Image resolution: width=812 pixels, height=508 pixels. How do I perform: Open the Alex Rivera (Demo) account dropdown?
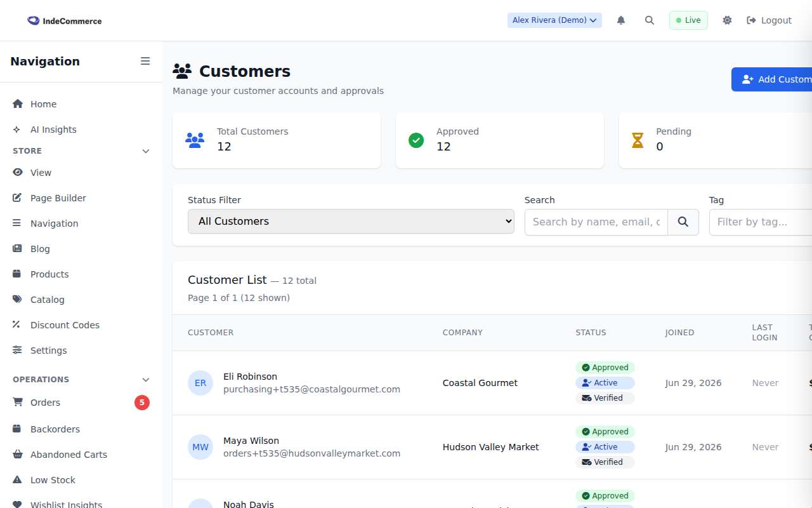coord(554,20)
